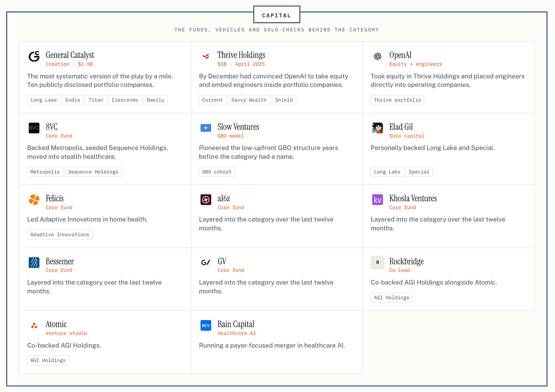Select the Crescendo tag
Screen dimensions: 555x392
pyautogui.click(x=125, y=100)
